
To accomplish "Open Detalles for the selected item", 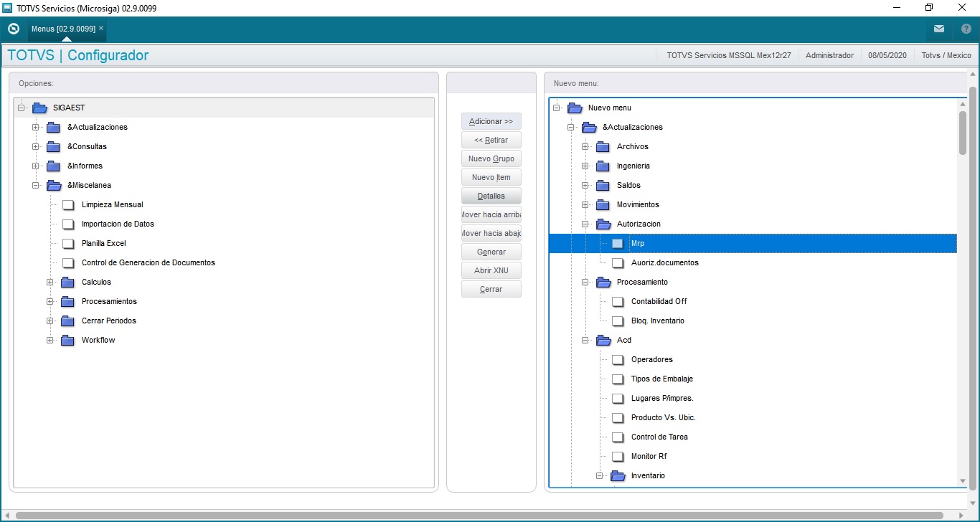I will (x=491, y=196).
